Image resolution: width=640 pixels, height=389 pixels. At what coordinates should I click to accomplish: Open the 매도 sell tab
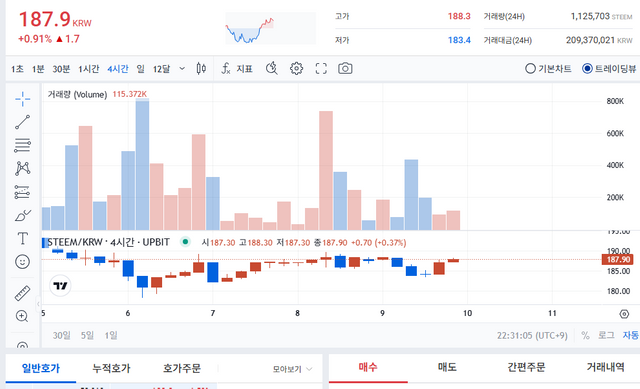click(447, 368)
